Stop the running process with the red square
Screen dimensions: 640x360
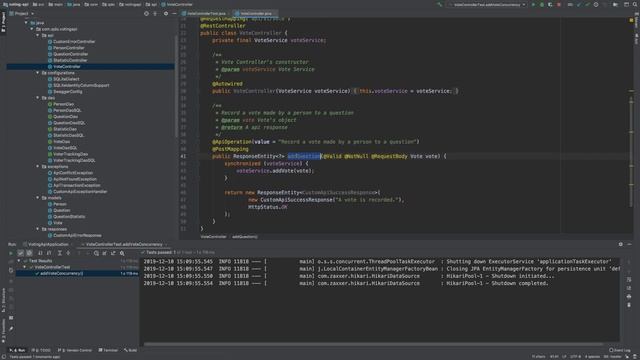(559, 4)
